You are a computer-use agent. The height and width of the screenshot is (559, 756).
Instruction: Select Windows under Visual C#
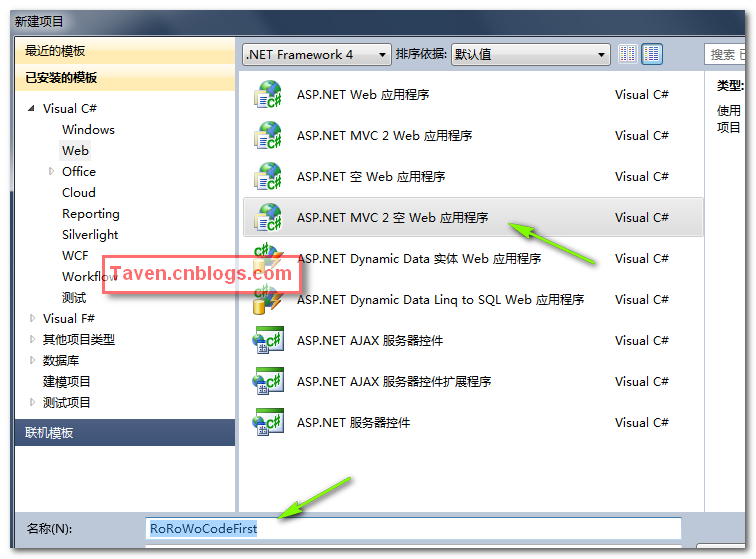pos(88,130)
